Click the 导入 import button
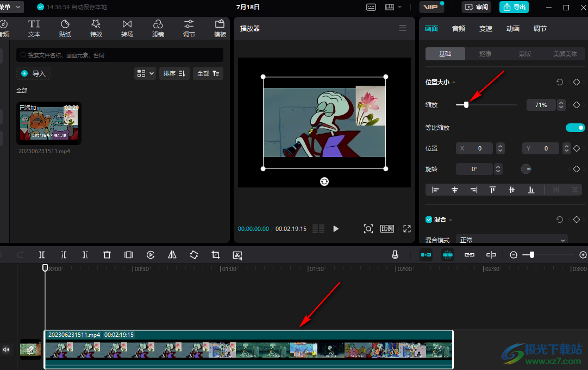The height and width of the screenshot is (370, 588). click(34, 73)
